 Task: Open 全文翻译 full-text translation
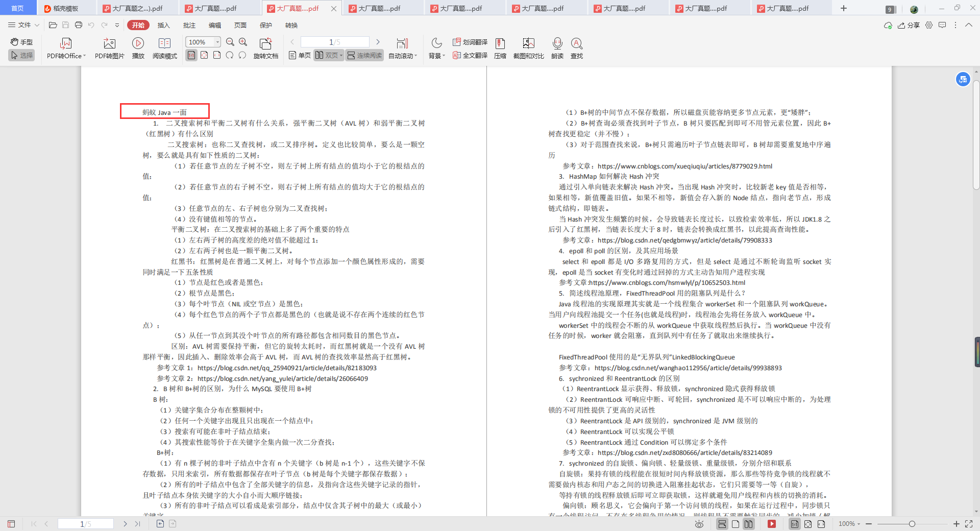tap(470, 55)
